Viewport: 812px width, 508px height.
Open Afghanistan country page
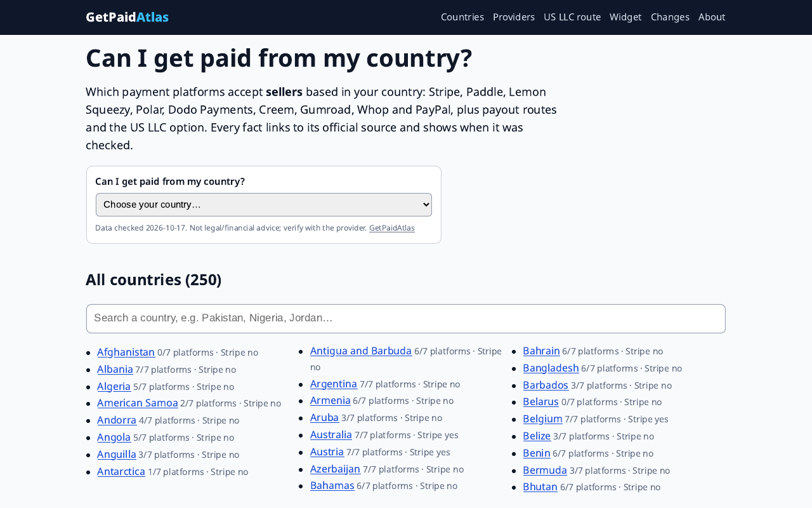coord(126,352)
